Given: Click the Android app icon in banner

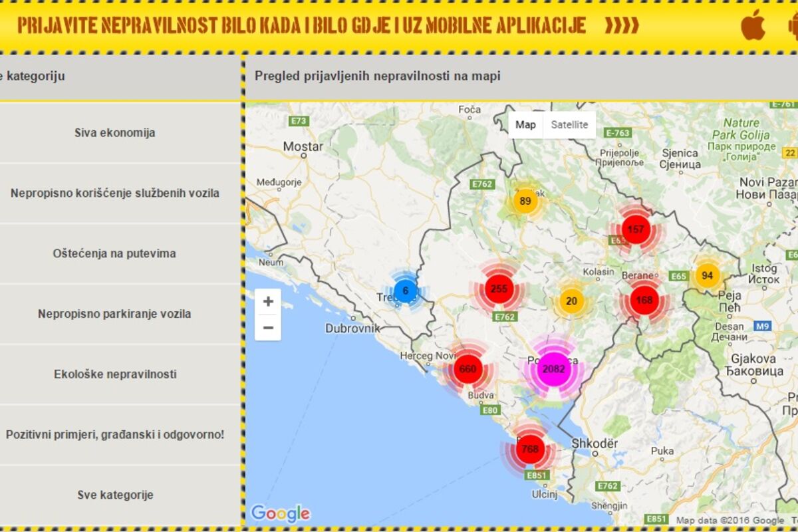Looking at the screenshot, I should pyautogui.click(x=793, y=25).
